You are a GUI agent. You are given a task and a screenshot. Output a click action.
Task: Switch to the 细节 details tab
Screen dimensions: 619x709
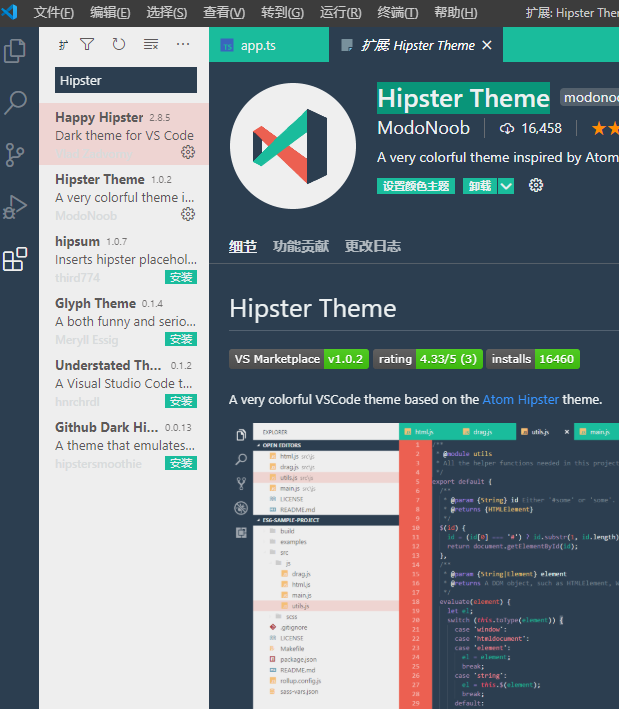click(x=243, y=247)
